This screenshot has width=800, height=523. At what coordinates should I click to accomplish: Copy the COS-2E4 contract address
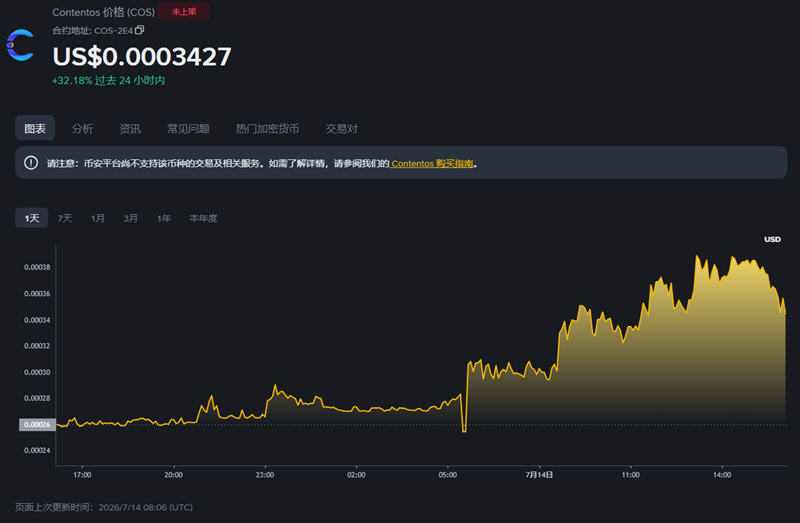(x=139, y=30)
